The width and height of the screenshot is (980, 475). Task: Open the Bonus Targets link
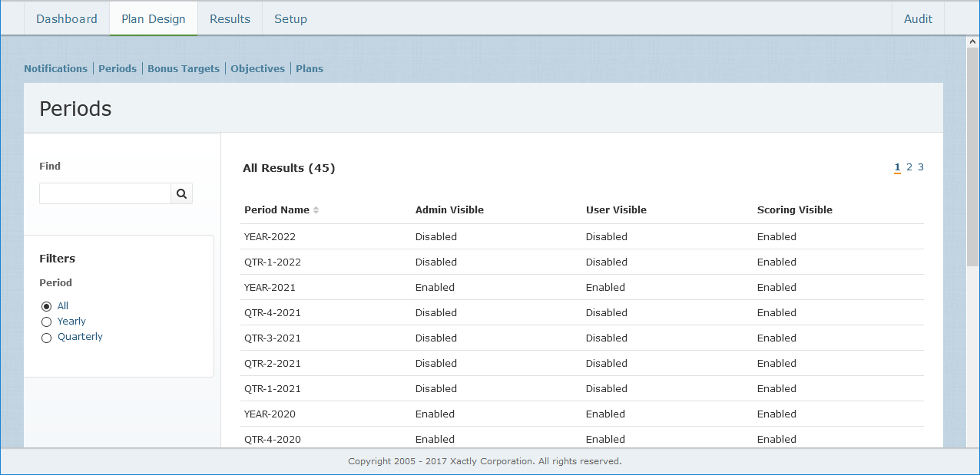pos(184,69)
